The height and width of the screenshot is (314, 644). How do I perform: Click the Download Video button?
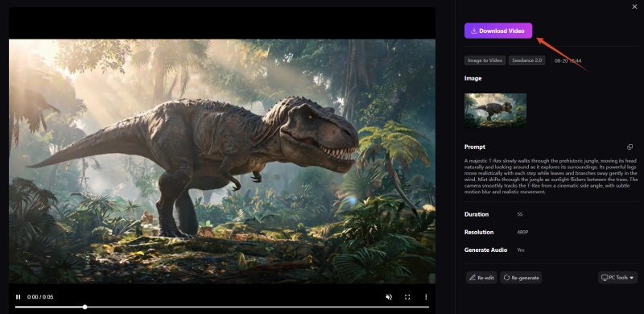(x=498, y=31)
